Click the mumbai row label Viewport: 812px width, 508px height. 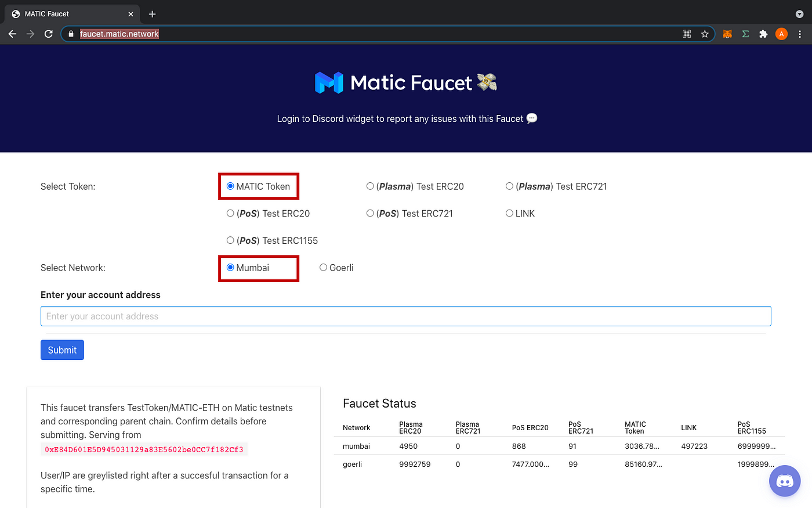pos(356,446)
